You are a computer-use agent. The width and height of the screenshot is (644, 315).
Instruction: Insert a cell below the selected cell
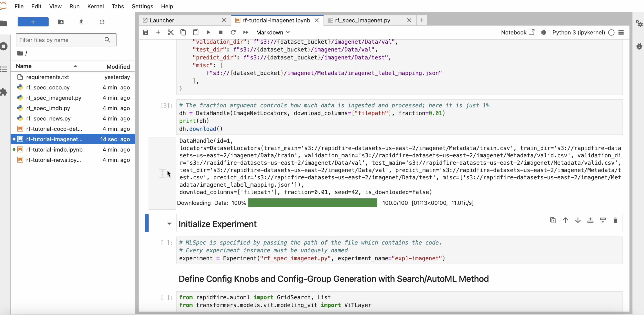pos(603,220)
